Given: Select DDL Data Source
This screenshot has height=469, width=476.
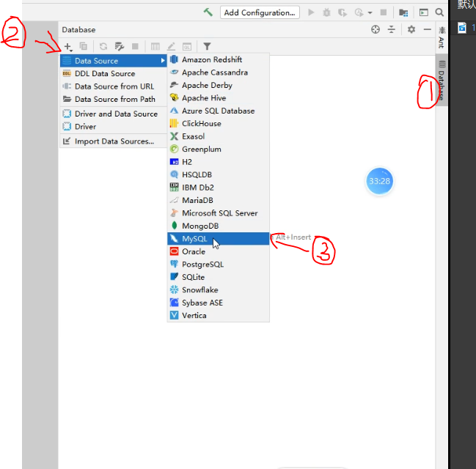Looking at the screenshot, I should click(114, 73).
